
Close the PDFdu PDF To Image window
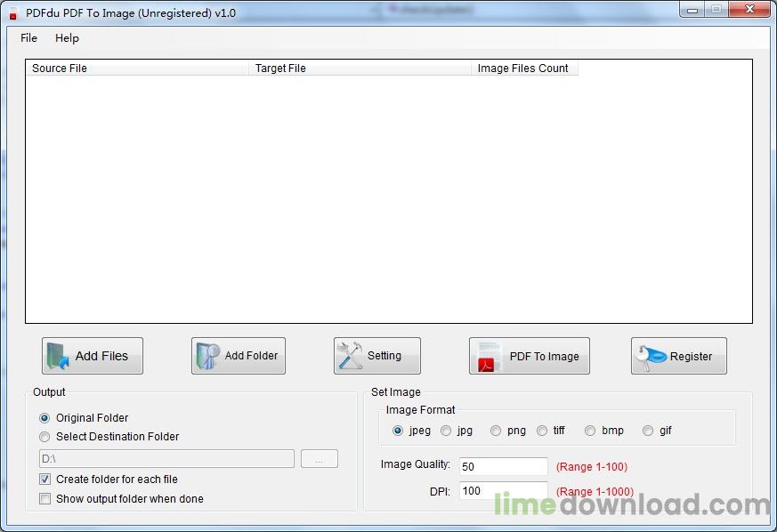(x=749, y=10)
